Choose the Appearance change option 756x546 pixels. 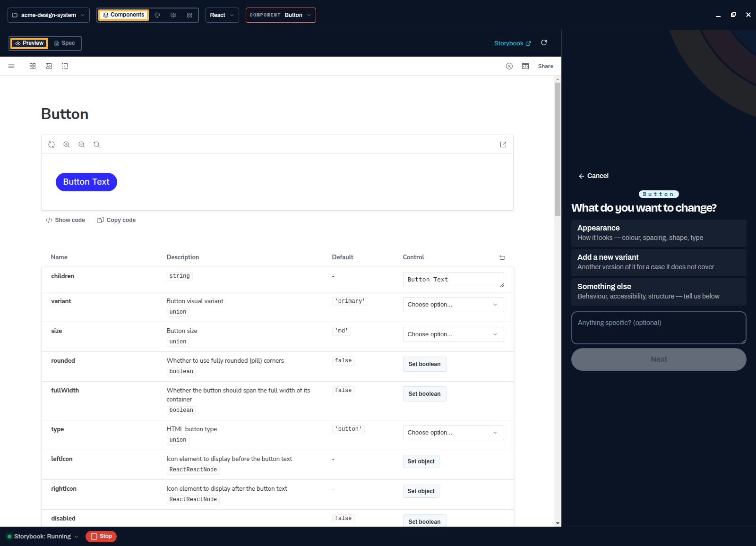(x=659, y=233)
